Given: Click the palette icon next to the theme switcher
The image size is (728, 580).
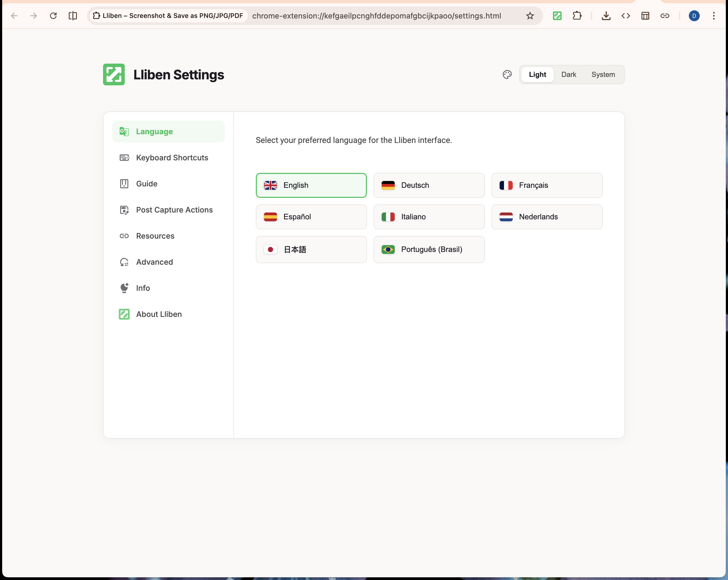Looking at the screenshot, I should 507,74.
